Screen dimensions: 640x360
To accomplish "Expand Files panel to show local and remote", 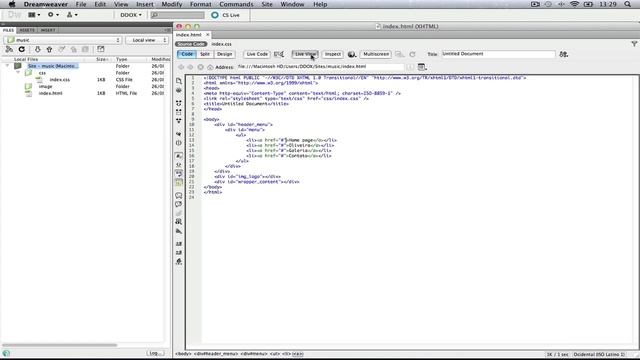I will pos(101,49).
